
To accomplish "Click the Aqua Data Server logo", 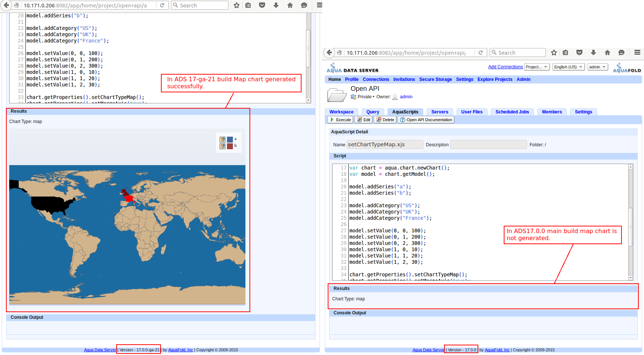I will pos(352,68).
